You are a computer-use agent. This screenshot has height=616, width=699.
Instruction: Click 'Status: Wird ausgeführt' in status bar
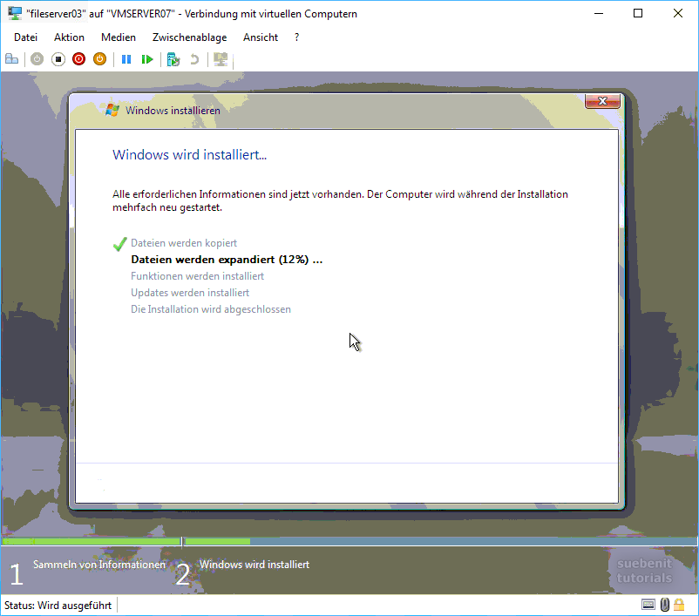(58, 606)
